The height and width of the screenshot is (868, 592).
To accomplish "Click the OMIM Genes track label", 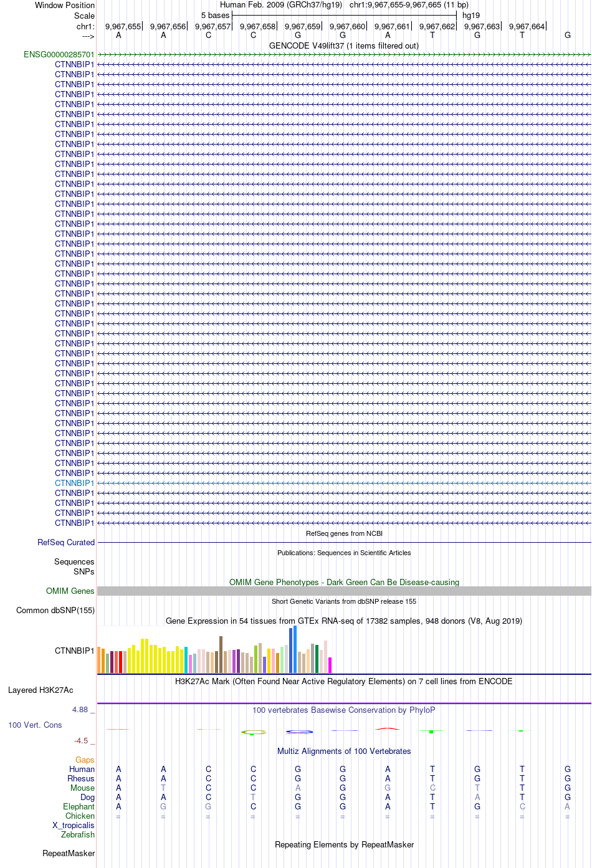I will 70,591.
